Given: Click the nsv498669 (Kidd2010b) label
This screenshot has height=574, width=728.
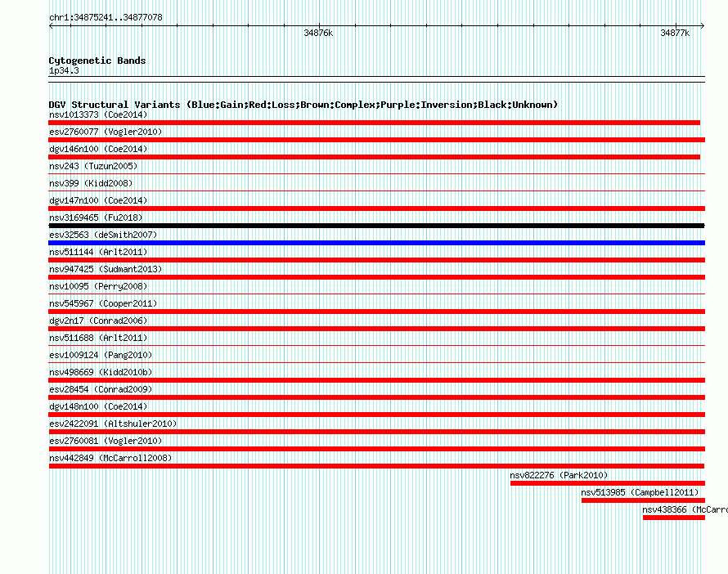Looking at the screenshot, I should click(101, 372).
